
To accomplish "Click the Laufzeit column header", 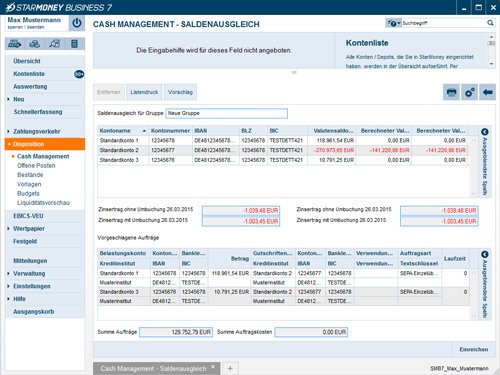I will point(455,258).
